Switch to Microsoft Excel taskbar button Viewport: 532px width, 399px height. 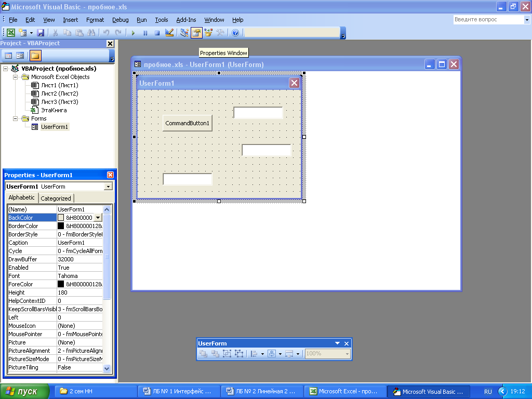345,391
